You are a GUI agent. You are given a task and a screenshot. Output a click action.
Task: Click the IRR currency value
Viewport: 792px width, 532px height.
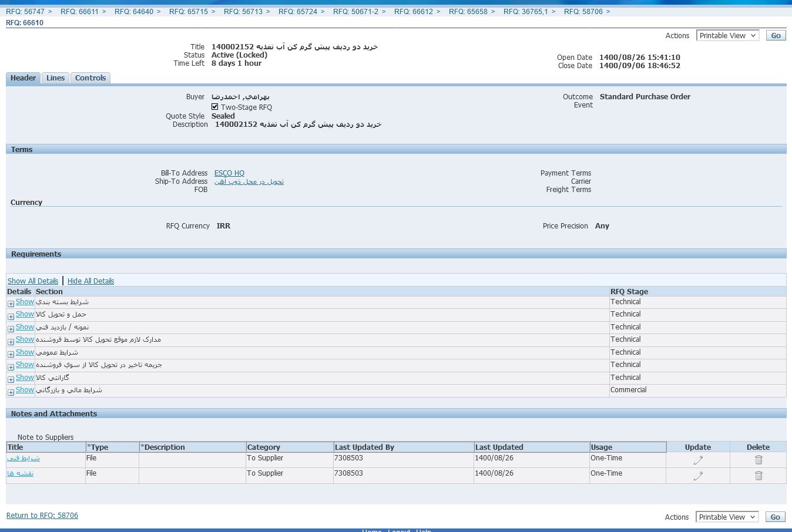tap(223, 226)
